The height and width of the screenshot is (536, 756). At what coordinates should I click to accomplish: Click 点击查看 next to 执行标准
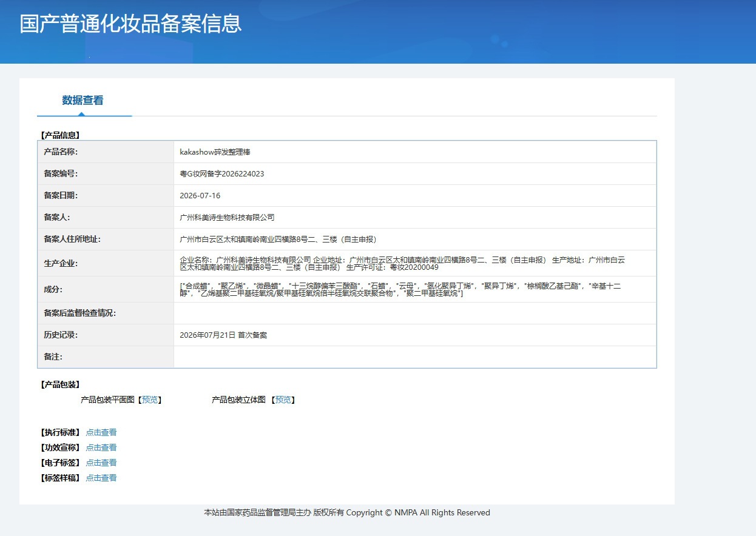(101, 432)
